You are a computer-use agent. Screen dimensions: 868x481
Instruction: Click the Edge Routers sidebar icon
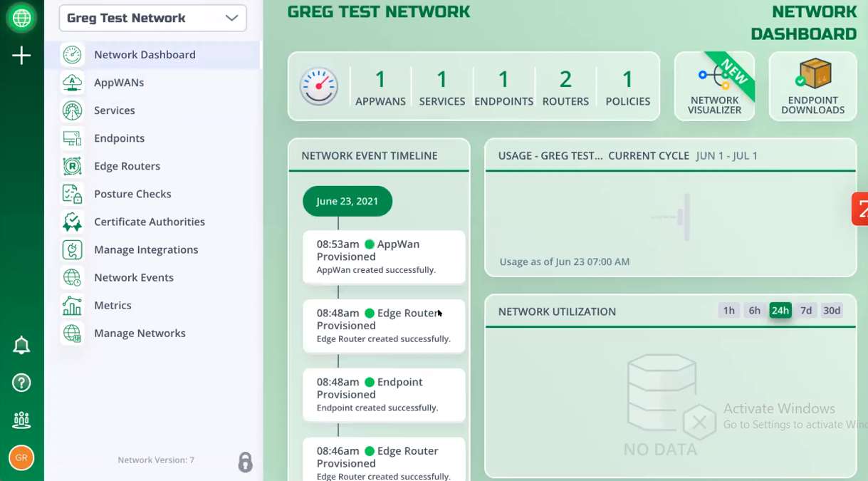point(72,165)
